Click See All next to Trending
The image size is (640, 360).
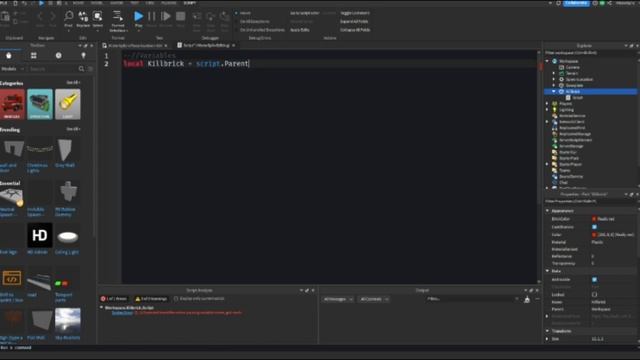tap(73, 129)
